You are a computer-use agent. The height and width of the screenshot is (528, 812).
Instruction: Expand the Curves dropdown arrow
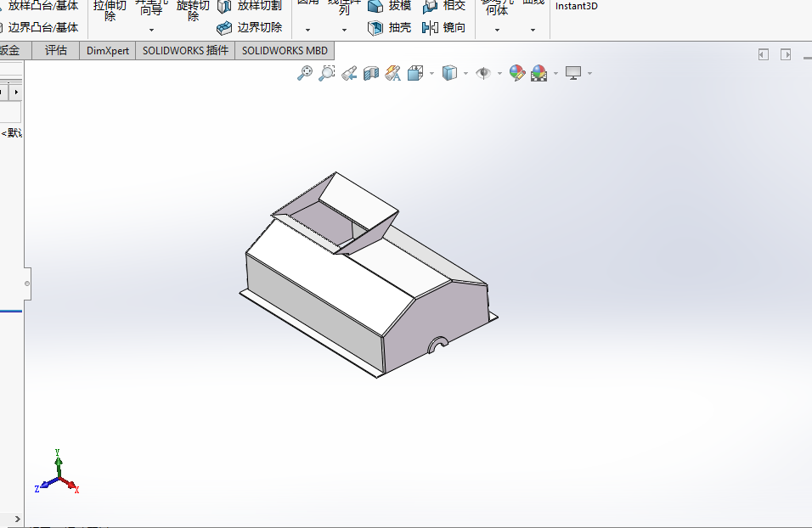pyautogui.click(x=533, y=30)
